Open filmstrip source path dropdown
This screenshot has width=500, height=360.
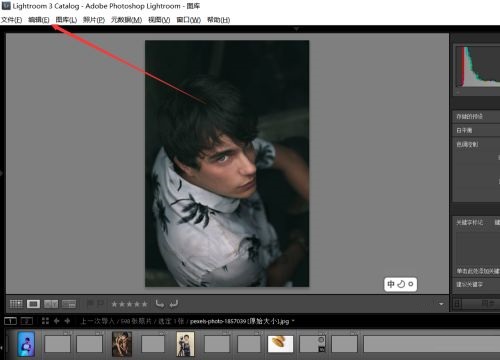coord(293,321)
